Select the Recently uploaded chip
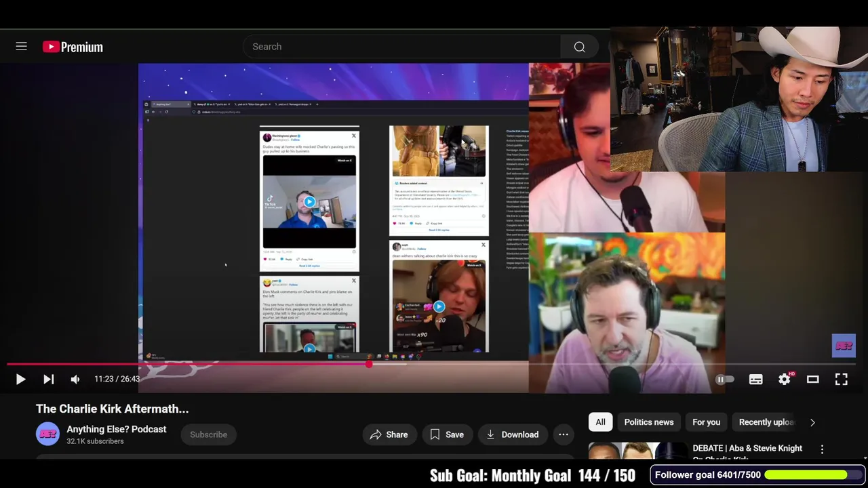Screen dimensions: 868x488 coord(766,422)
